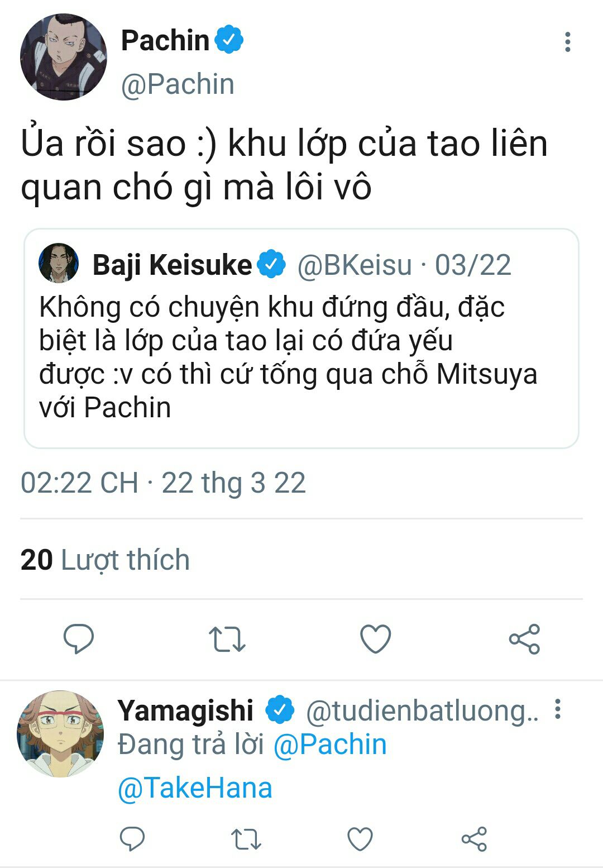Reply to Yamagishi's comment
603x868 pixels.
pos(132,838)
